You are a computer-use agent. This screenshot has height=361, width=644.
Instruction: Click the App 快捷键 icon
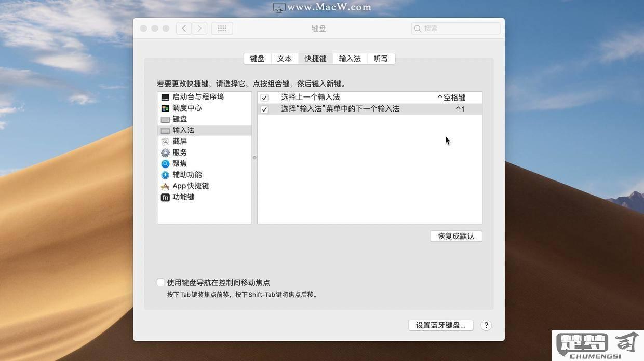[165, 186]
